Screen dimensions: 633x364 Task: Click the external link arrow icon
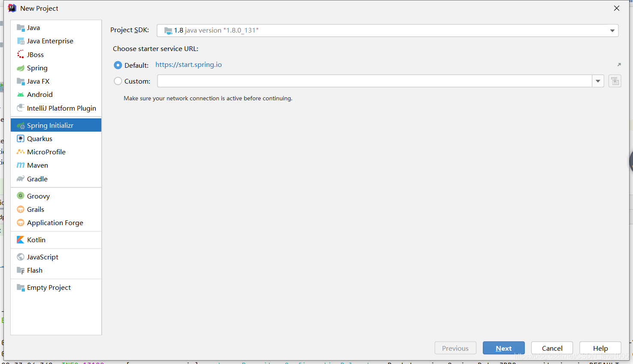[619, 65]
